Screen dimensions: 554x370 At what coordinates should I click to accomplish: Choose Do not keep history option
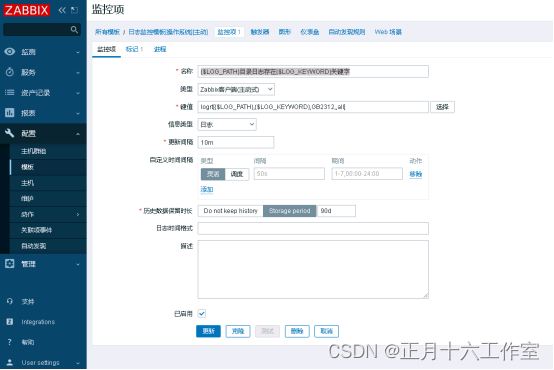point(230,211)
